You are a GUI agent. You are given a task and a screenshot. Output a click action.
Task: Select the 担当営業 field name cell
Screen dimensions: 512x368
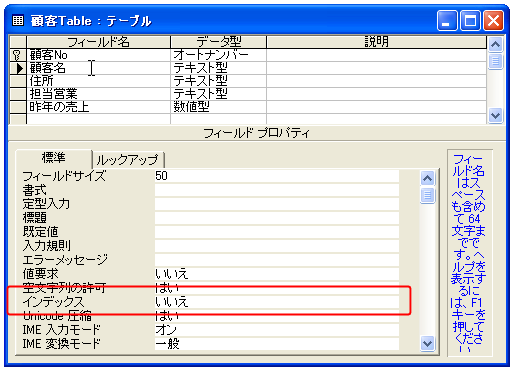tap(98, 94)
